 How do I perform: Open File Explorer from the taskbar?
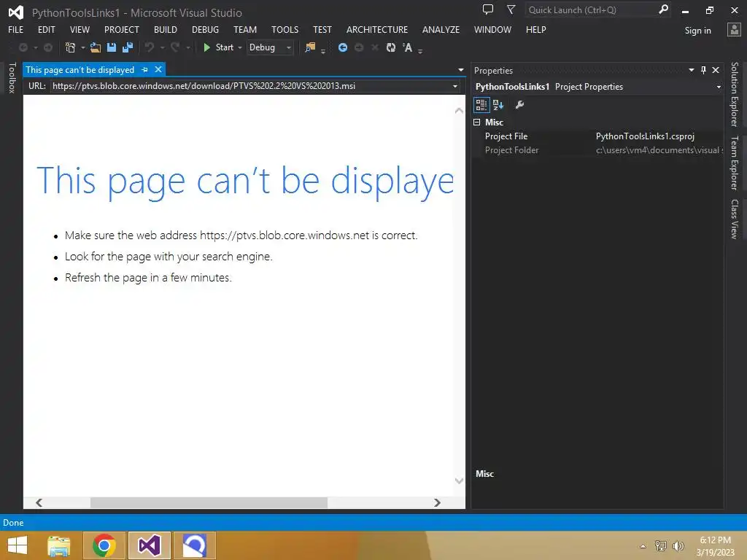(x=59, y=545)
